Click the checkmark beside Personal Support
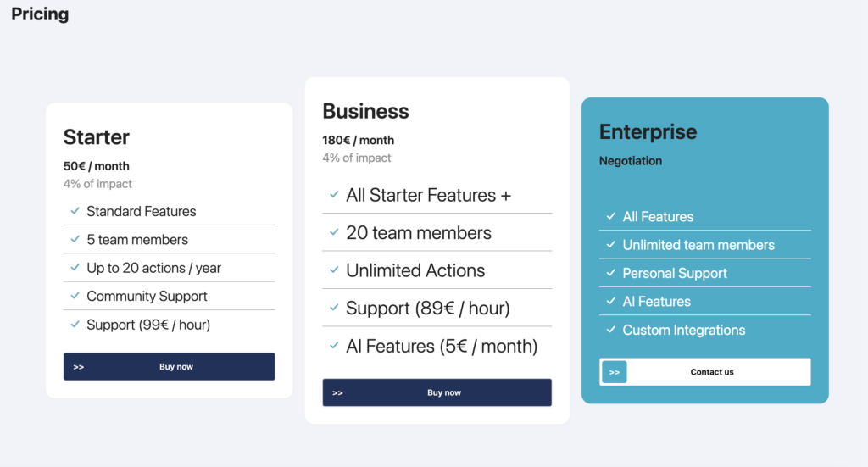 tap(611, 273)
